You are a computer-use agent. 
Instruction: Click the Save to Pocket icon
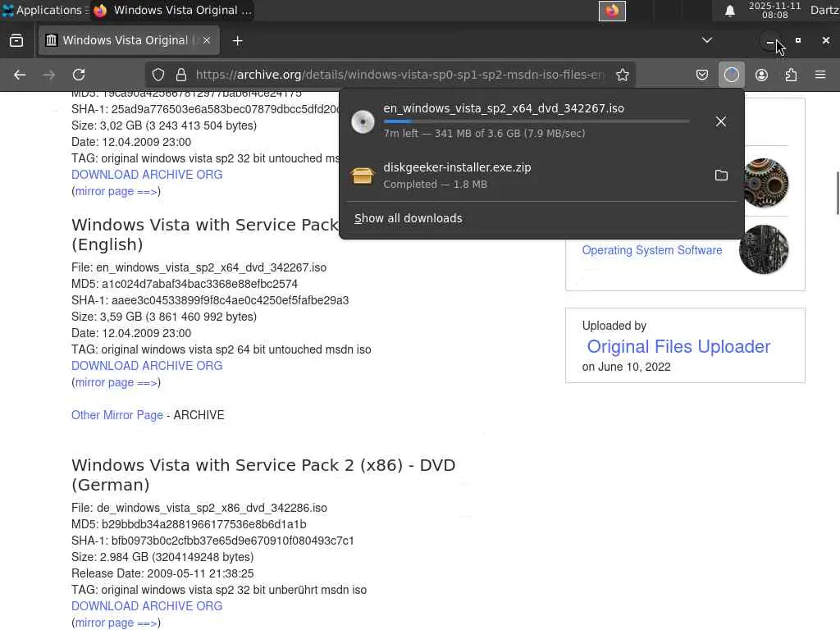tap(702, 75)
